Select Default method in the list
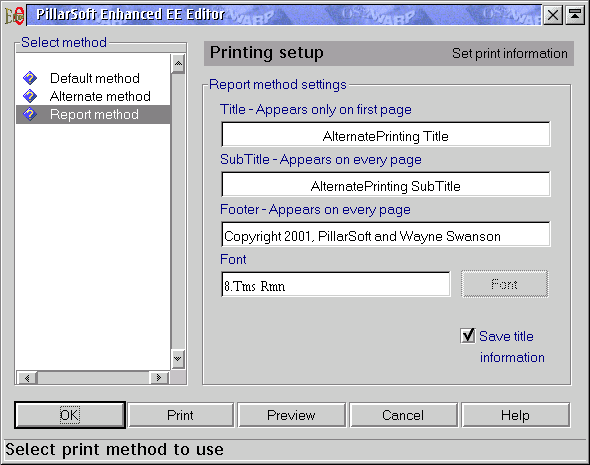This screenshot has height=465, width=590. click(x=93, y=78)
